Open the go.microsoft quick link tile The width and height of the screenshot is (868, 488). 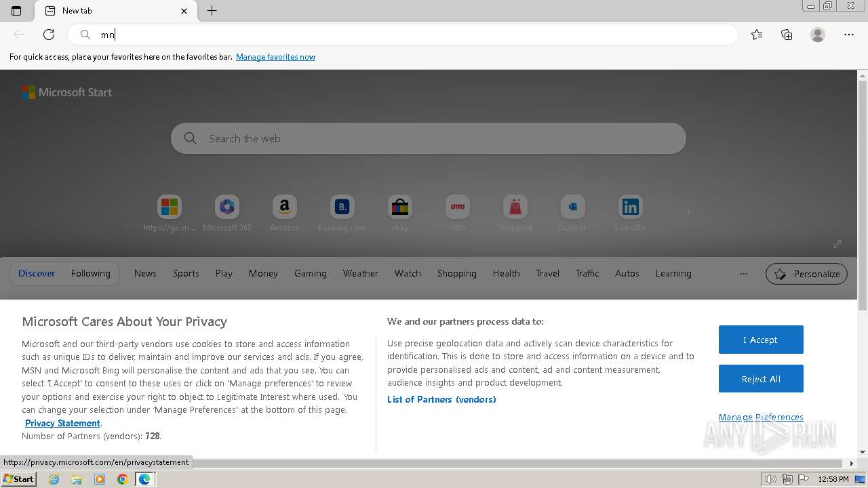[170, 213]
